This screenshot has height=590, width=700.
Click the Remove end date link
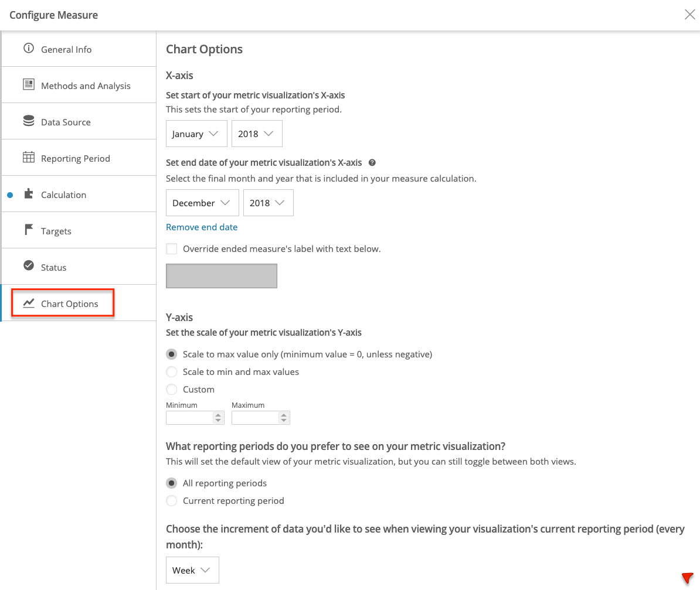pos(202,227)
